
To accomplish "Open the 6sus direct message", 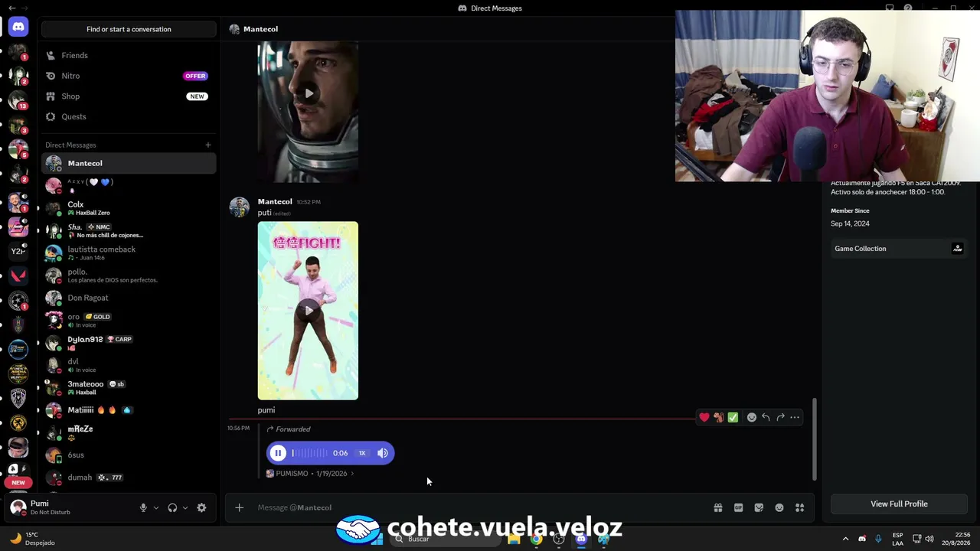I will pos(129,455).
